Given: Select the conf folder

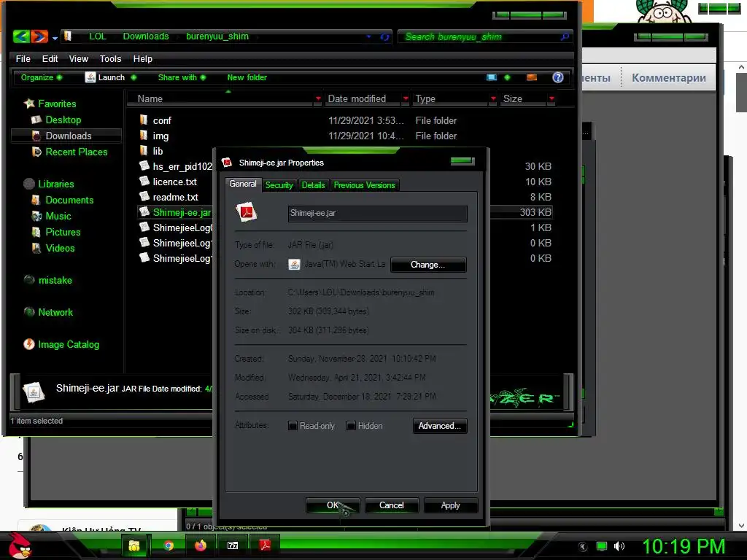Looking at the screenshot, I should tap(155, 120).
